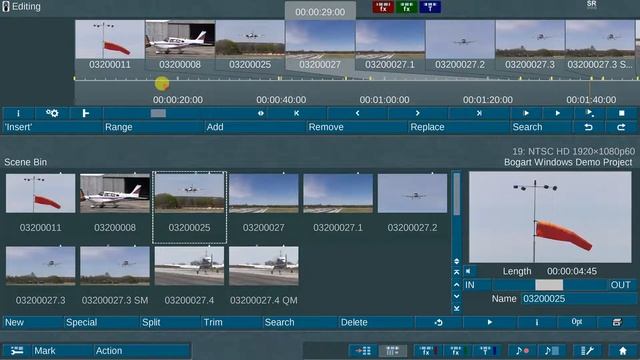
Task: Click the 'Insert' mode button
Action: [x=52, y=127]
